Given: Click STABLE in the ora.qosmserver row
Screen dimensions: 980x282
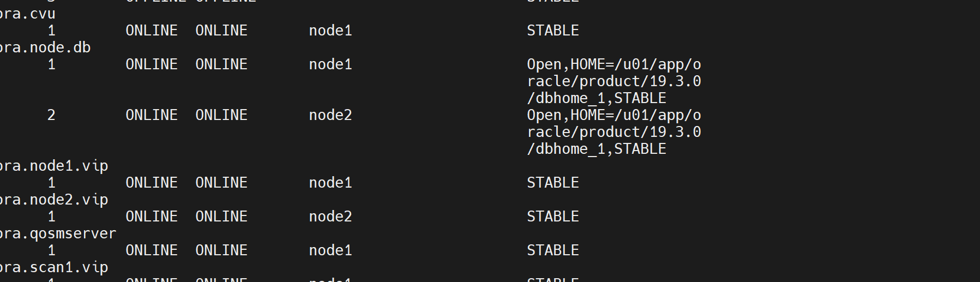Looking at the screenshot, I should pos(552,250).
